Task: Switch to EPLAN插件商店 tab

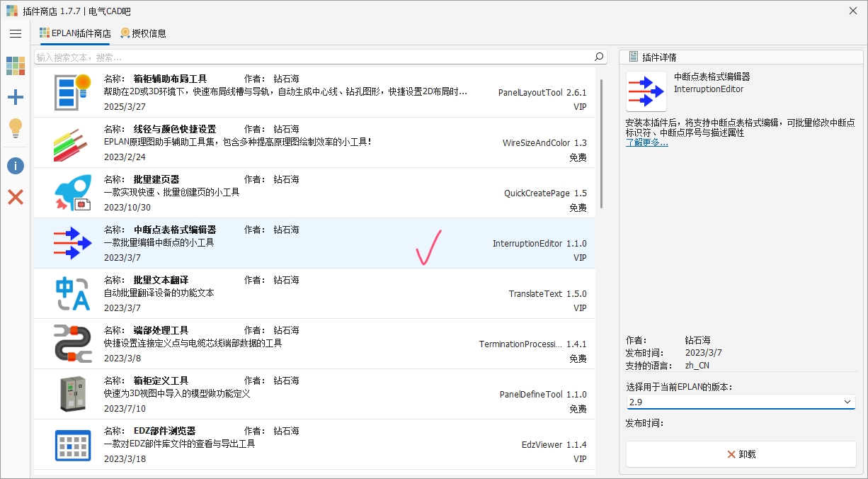Action: pyautogui.click(x=75, y=33)
